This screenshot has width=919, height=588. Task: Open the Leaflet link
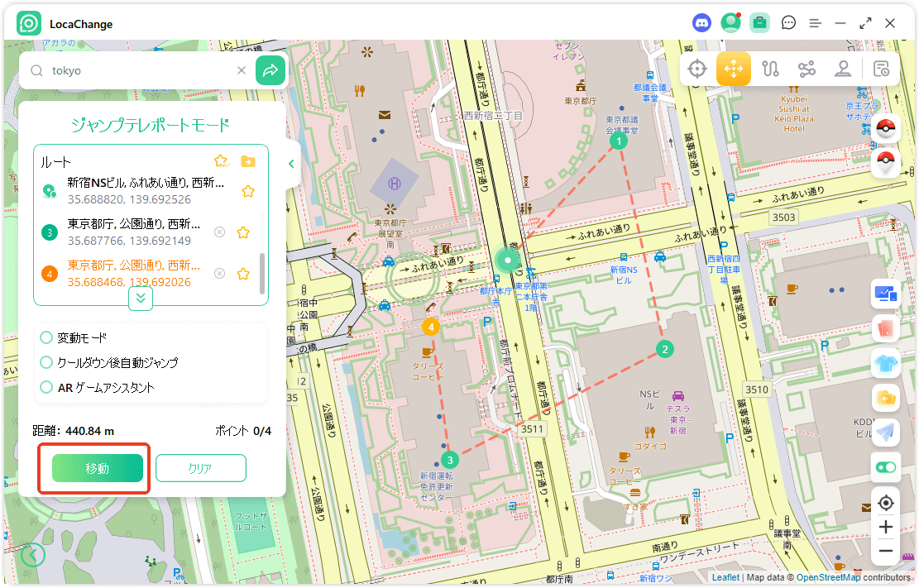click(x=725, y=577)
